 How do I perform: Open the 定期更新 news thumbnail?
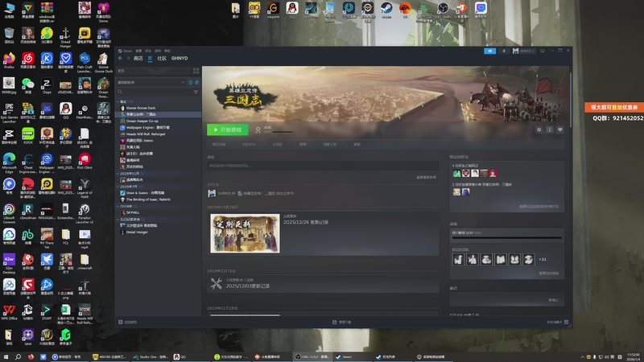pyautogui.click(x=245, y=233)
